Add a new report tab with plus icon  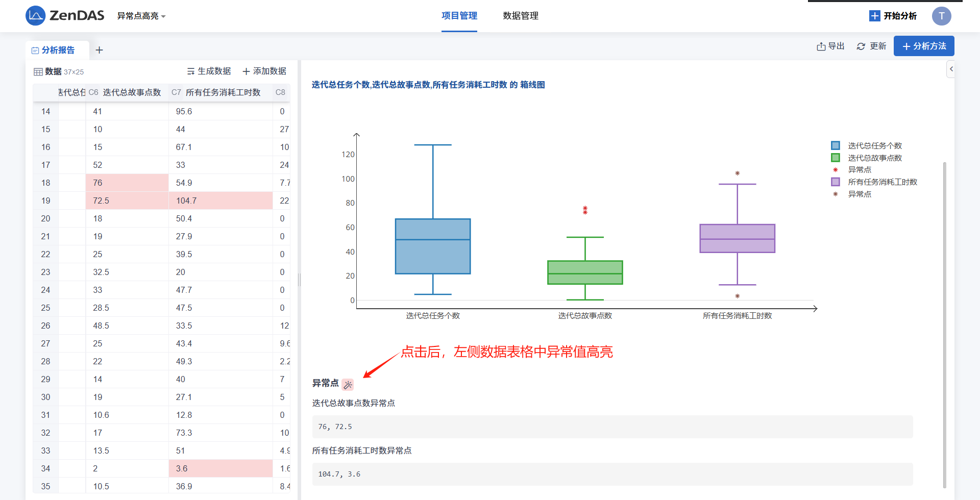coord(100,50)
